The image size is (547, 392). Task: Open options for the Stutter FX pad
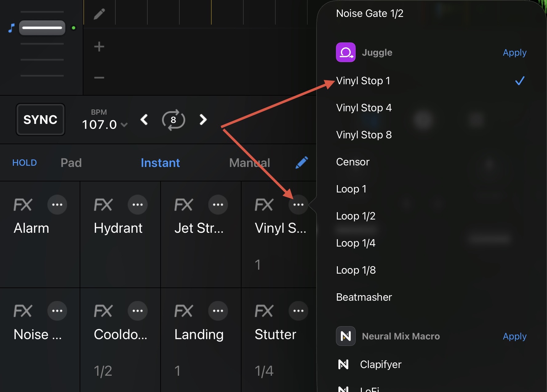pos(298,311)
